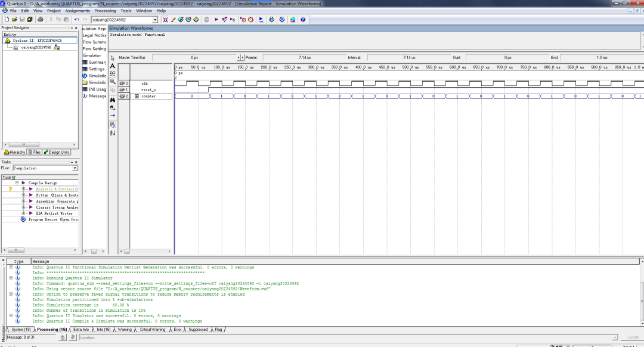Switch to the Files tab in Project Navigator
The width and height of the screenshot is (644, 347).
point(36,152)
